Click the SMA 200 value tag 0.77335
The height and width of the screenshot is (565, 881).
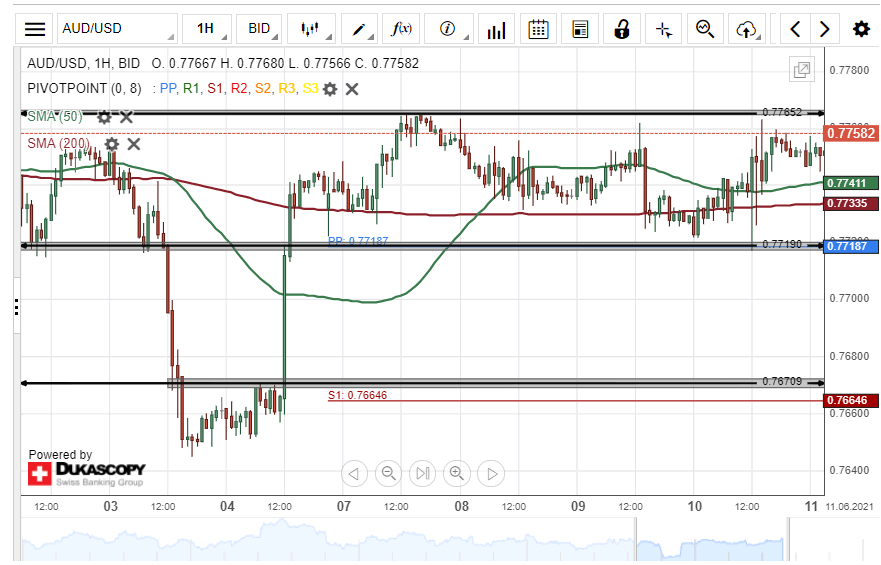851,203
